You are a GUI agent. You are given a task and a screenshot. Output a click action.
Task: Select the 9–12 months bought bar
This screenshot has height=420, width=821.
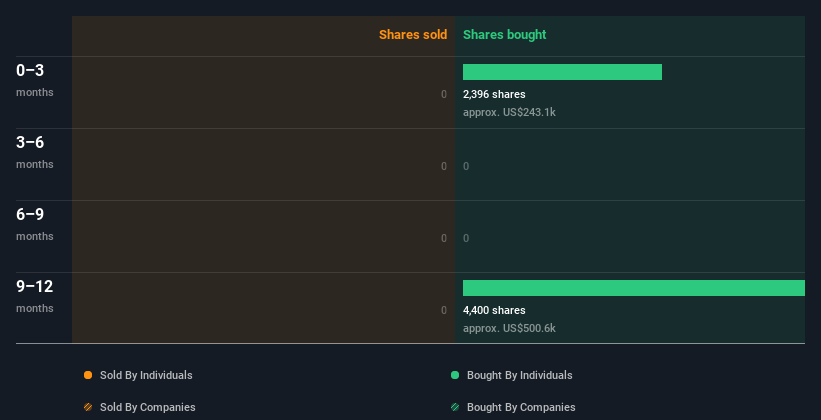pyautogui.click(x=634, y=288)
